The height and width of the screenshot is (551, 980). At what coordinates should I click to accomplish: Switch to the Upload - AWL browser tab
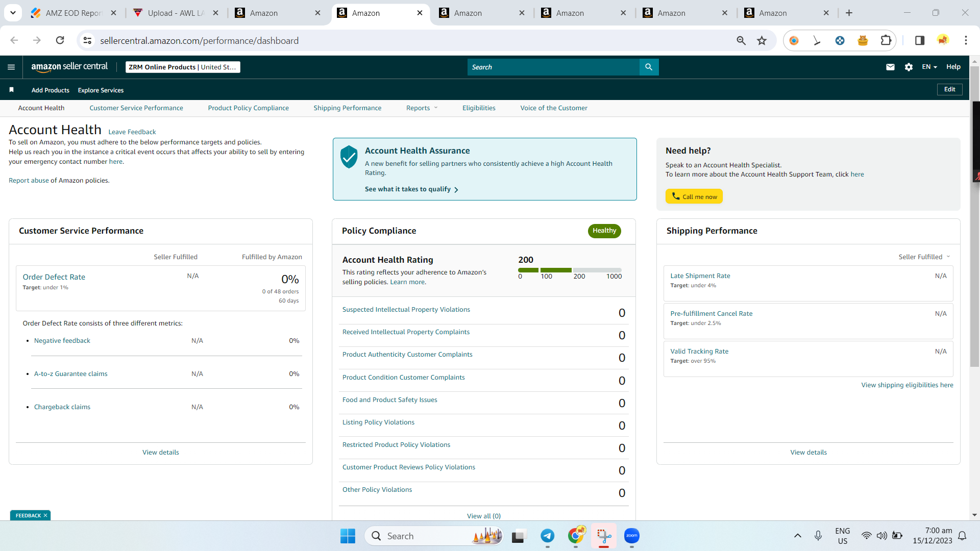pyautogui.click(x=175, y=13)
